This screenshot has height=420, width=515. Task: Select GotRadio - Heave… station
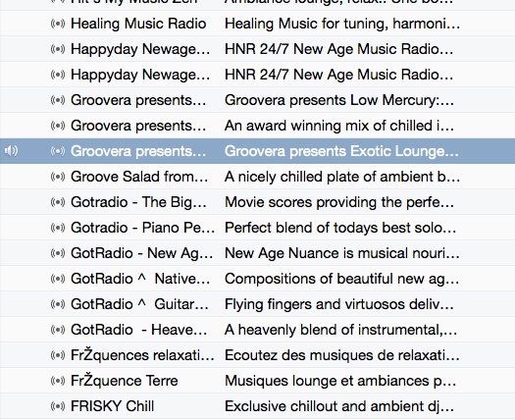pyautogui.click(x=139, y=330)
